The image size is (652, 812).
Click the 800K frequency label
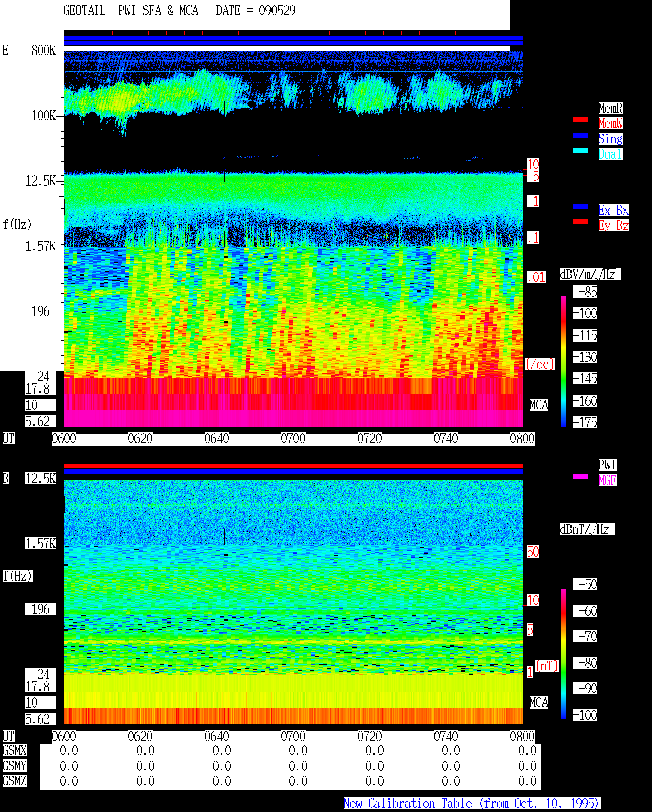44,50
